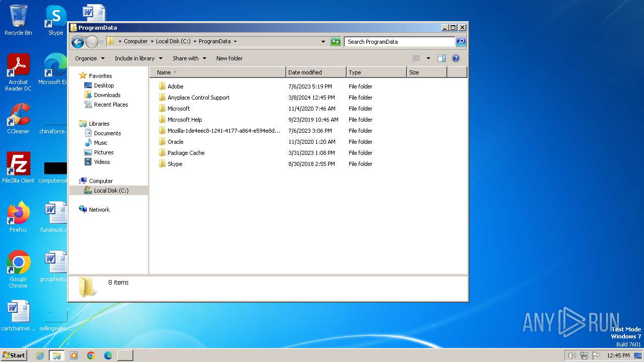Select Libraries in navigation pane
644x362 pixels.
coord(99,124)
